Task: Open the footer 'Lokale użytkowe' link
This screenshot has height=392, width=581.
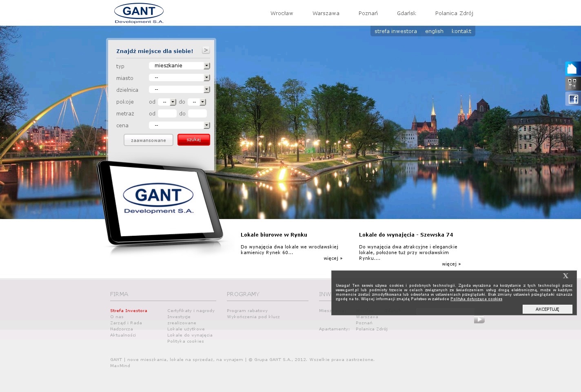Action: coord(186,329)
